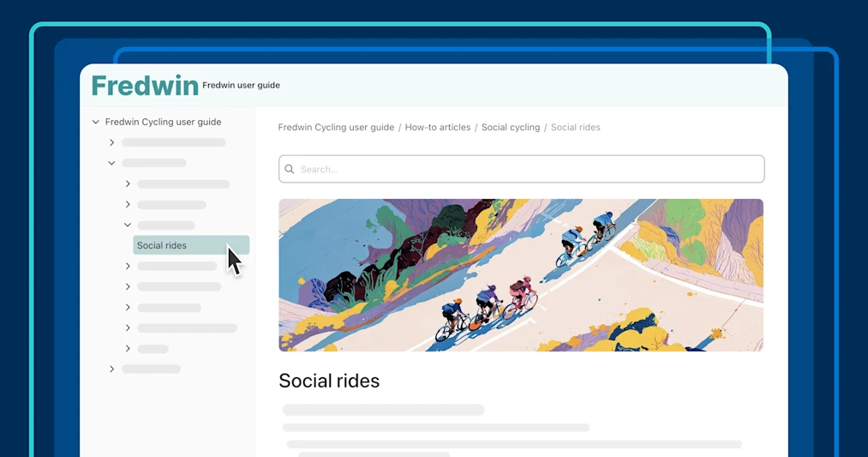The height and width of the screenshot is (457, 868).
Task: Expand the tree item directly below Social rides
Action: [x=128, y=266]
